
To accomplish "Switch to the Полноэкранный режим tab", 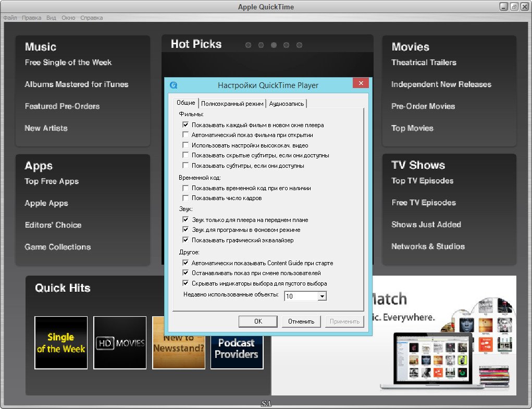I will pos(232,104).
